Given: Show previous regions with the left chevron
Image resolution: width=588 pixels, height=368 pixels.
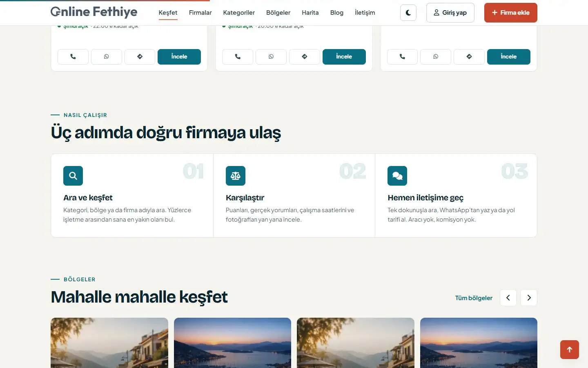Looking at the screenshot, I should pos(508,298).
